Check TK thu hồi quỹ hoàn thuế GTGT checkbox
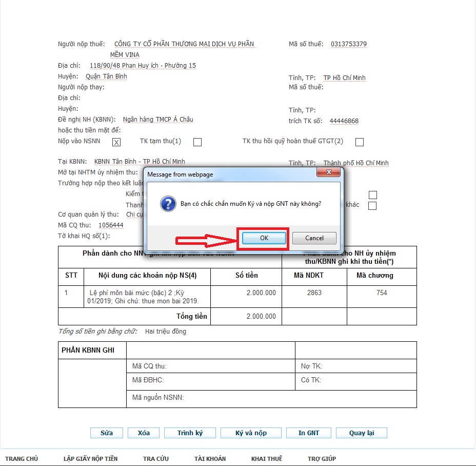Screen dimensions: 476x466 point(360,142)
